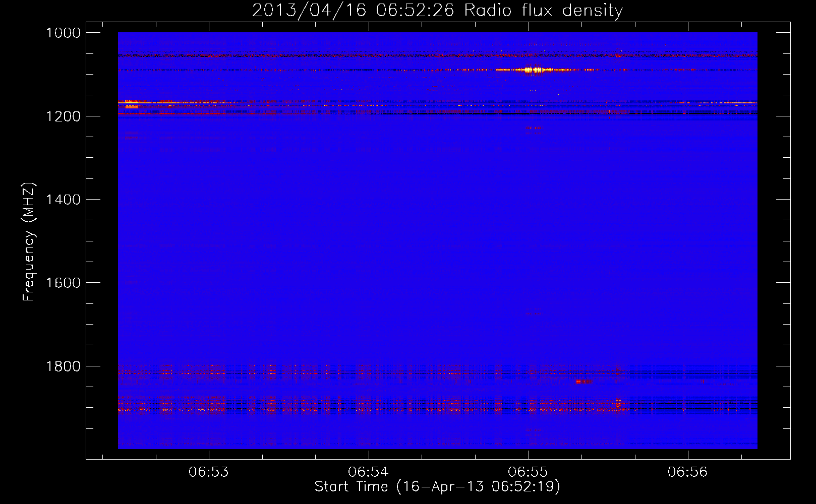The height and width of the screenshot is (504, 816).
Task: Click the bright yellow burst near 06:55
Action: click(x=534, y=70)
